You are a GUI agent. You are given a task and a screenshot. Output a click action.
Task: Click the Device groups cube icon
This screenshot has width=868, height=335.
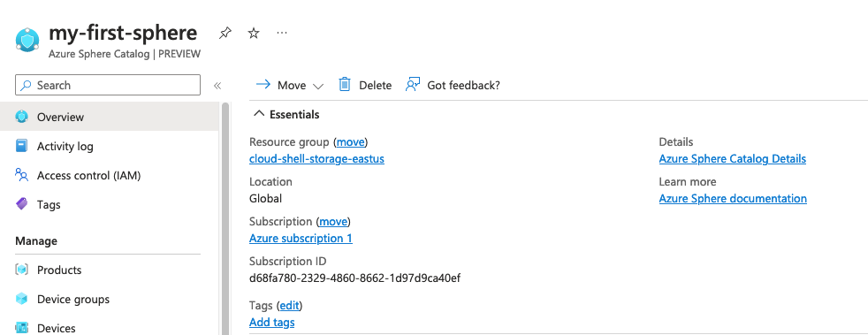point(21,299)
